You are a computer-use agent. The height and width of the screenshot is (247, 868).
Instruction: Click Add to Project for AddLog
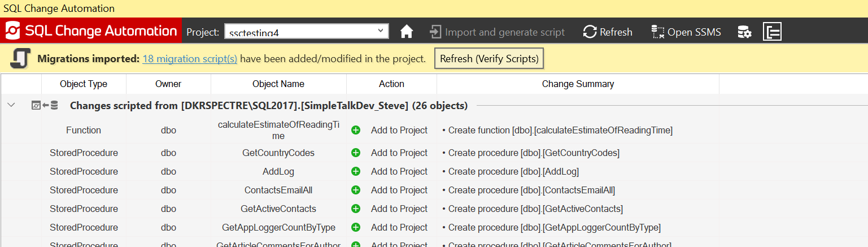pos(399,171)
